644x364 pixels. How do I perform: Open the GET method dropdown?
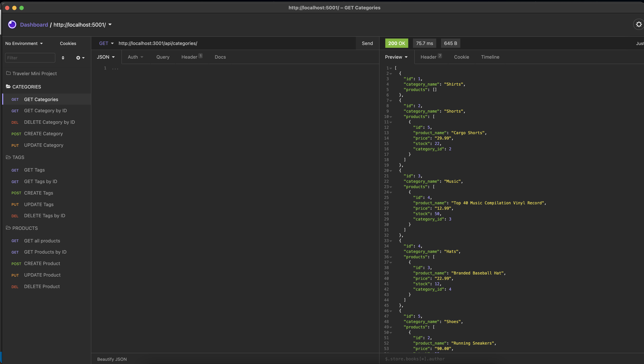pyautogui.click(x=106, y=43)
